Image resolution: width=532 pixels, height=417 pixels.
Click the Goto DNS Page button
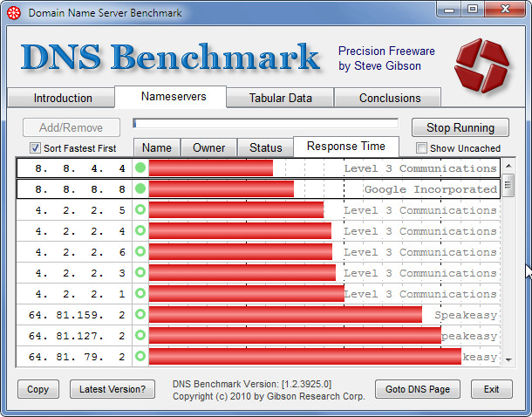tap(418, 389)
